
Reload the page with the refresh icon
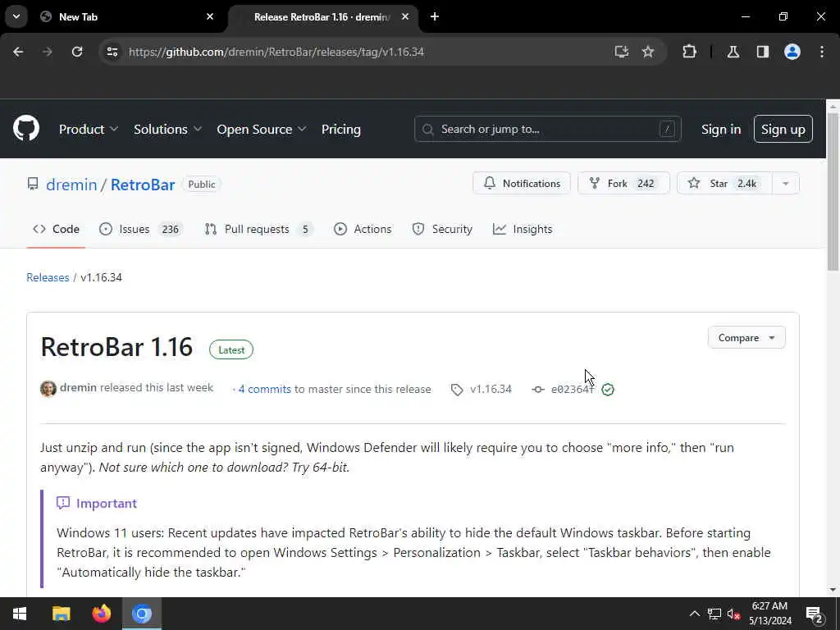[77, 52]
